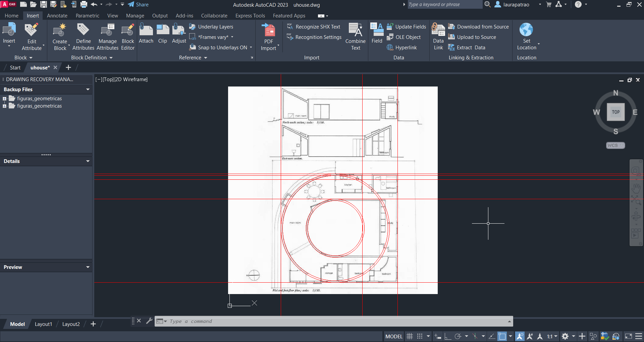This screenshot has height=342, width=644.
Task: Open the Data Link manager
Action: click(x=438, y=36)
